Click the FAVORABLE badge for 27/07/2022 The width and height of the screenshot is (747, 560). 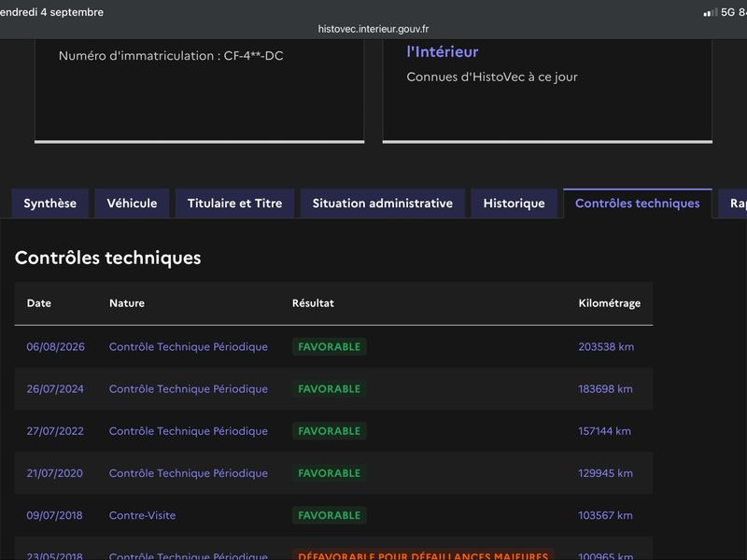[330, 431]
